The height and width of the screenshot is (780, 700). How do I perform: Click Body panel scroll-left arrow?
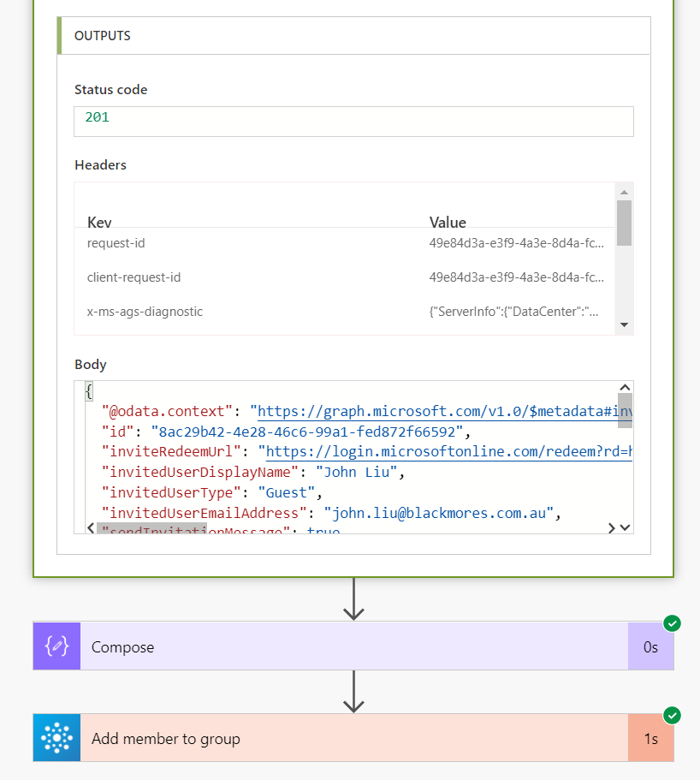click(x=90, y=528)
